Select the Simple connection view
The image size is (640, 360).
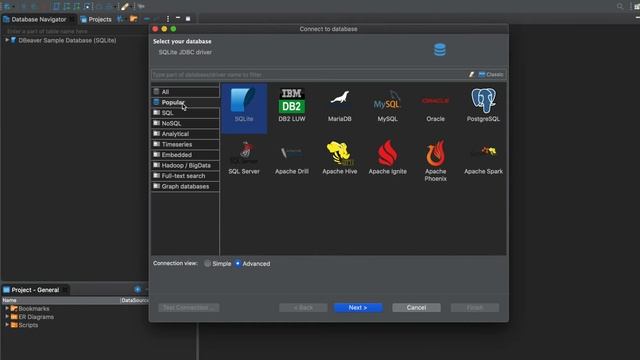coord(218,264)
